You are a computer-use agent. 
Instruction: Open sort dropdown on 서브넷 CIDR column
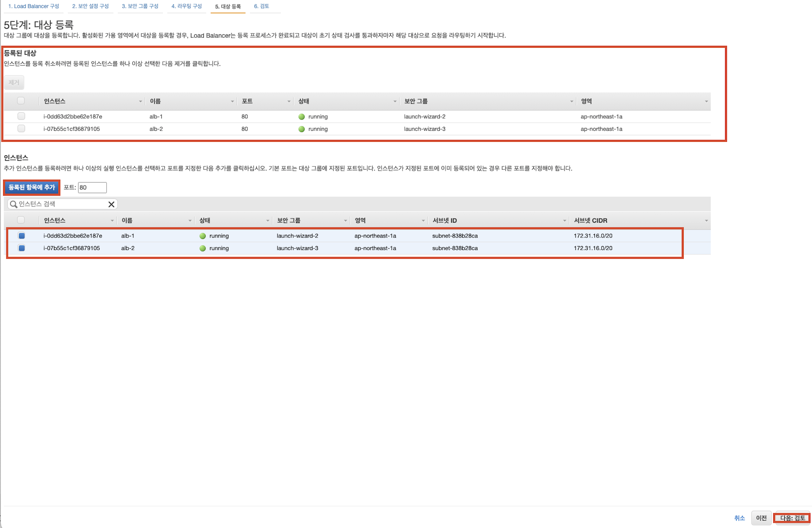point(706,221)
